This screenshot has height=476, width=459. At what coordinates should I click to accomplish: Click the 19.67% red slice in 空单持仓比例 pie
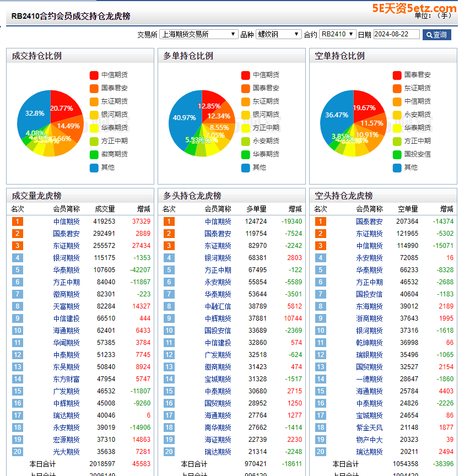coord(366,107)
